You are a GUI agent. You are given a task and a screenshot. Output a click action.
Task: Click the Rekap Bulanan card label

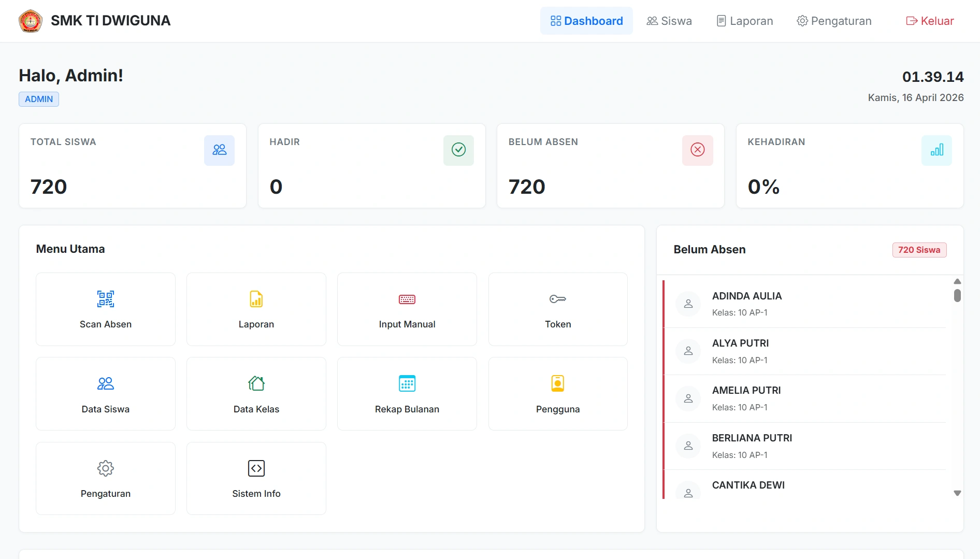coord(407,409)
